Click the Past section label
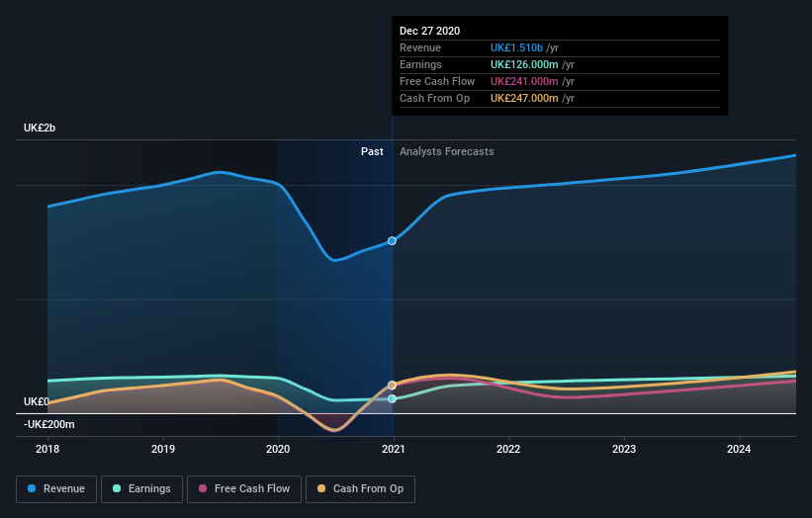 point(372,151)
